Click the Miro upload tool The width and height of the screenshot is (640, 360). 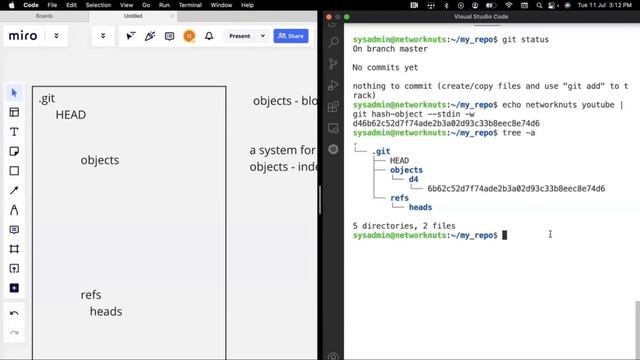point(14,269)
